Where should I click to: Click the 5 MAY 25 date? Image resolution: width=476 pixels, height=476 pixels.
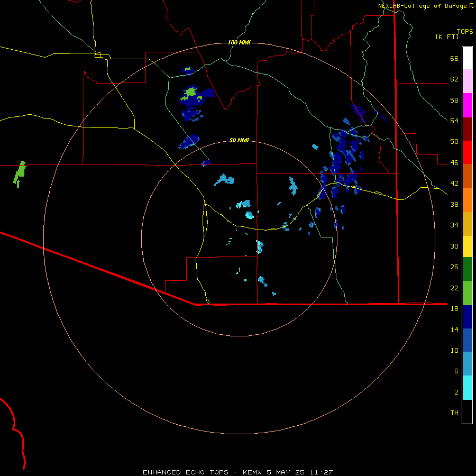pos(286,472)
